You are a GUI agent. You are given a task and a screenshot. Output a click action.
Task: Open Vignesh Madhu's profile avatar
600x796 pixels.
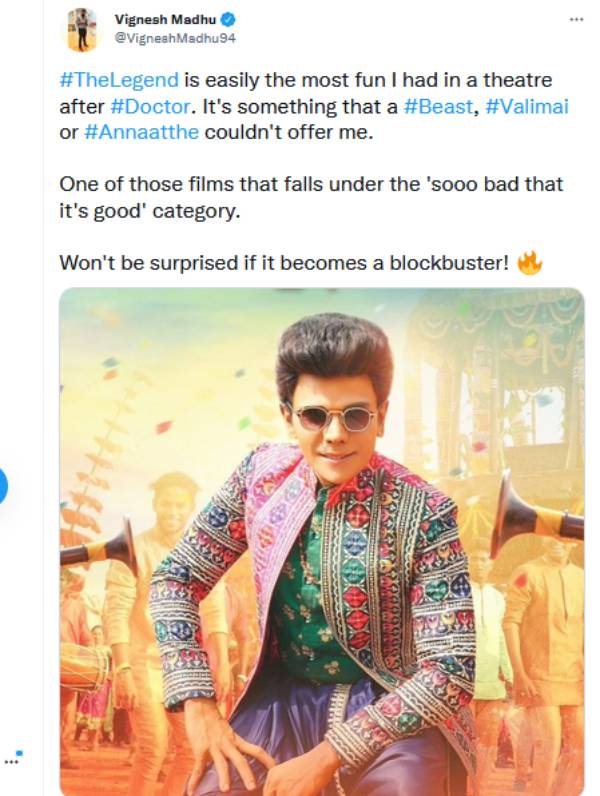point(81,29)
